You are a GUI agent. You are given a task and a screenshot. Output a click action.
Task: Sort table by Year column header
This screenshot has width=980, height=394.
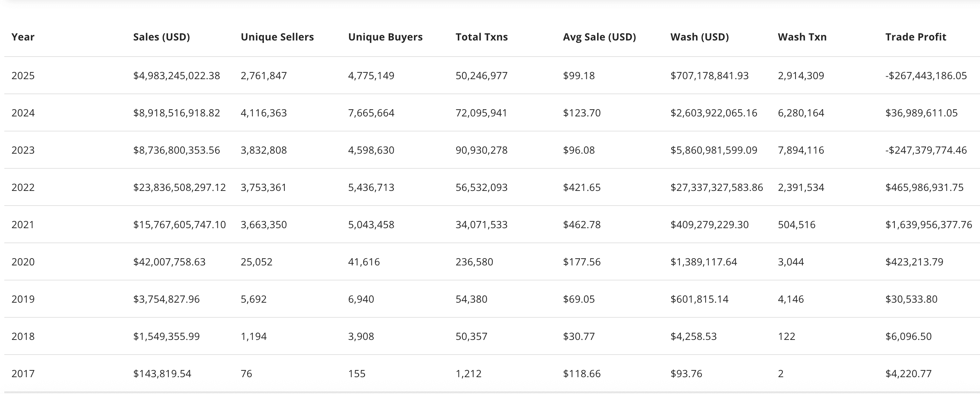click(23, 37)
